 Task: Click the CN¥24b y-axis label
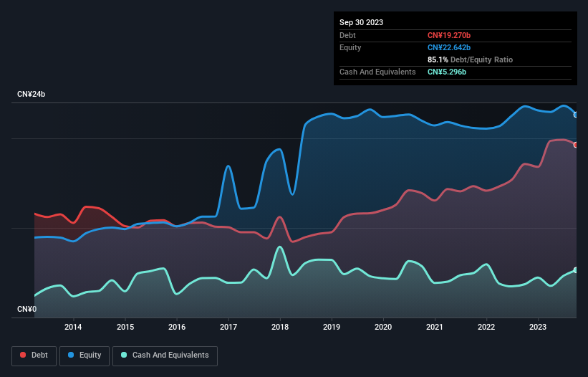(31, 94)
